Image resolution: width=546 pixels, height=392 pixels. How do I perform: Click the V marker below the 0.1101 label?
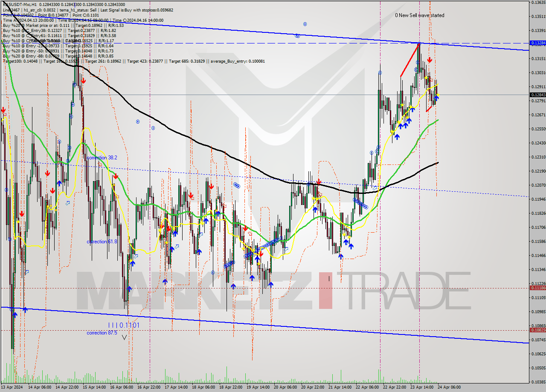(124, 337)
